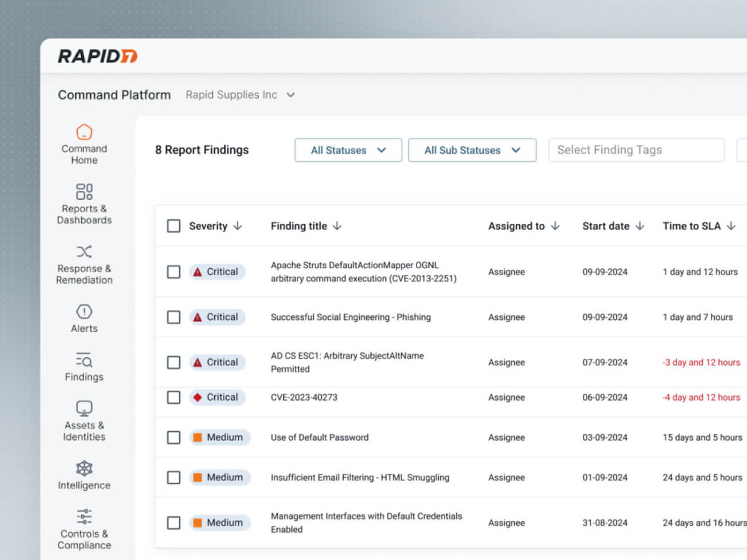Open the CVE-2023-40273 finding
The image size is (747, 560).
point(304,397)
